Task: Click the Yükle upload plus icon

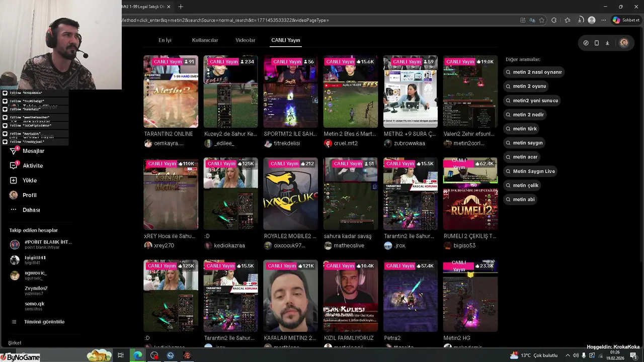Action: click(x=14, y=180)
